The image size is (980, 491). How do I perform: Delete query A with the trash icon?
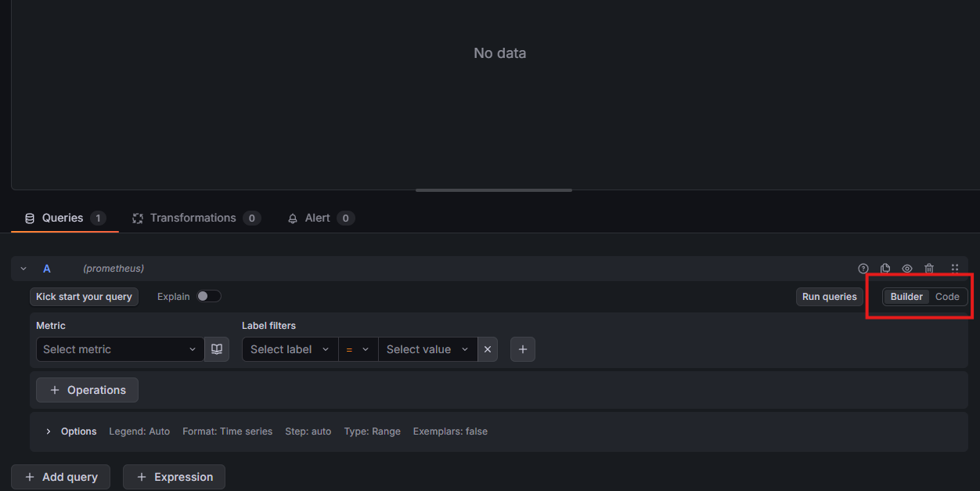(929, 269)
